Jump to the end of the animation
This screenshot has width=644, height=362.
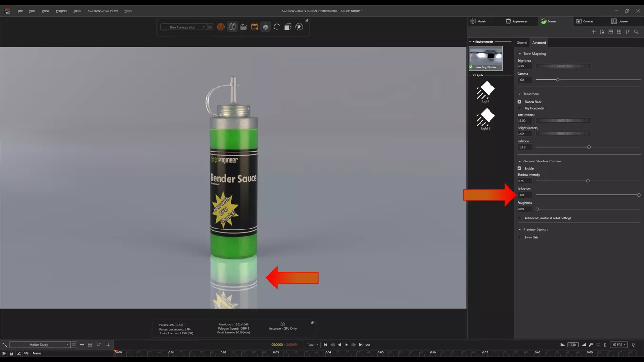pos(361,345)
